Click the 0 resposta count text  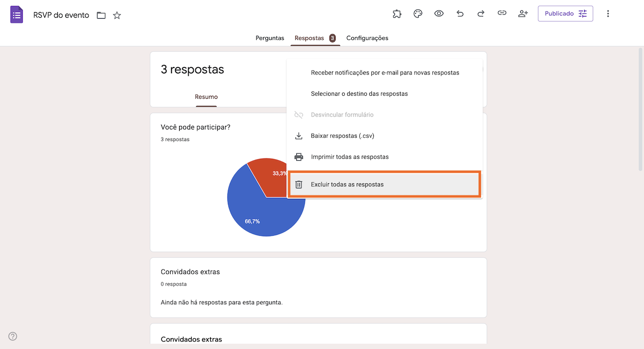pyautogui.click(x=174, y=284)
